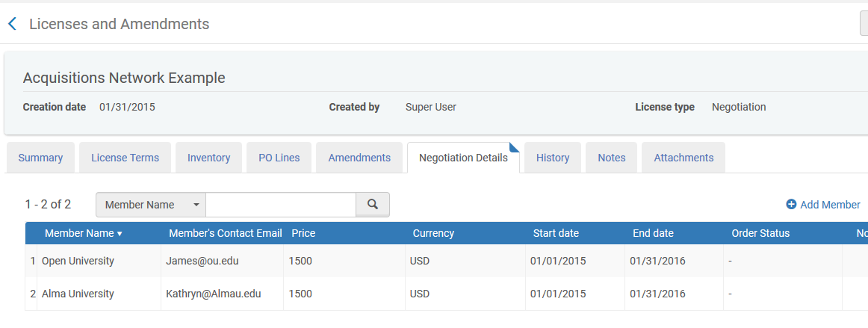868x328 pixels.
Task: Go to the Inventory tab
Action: (208, 158)
